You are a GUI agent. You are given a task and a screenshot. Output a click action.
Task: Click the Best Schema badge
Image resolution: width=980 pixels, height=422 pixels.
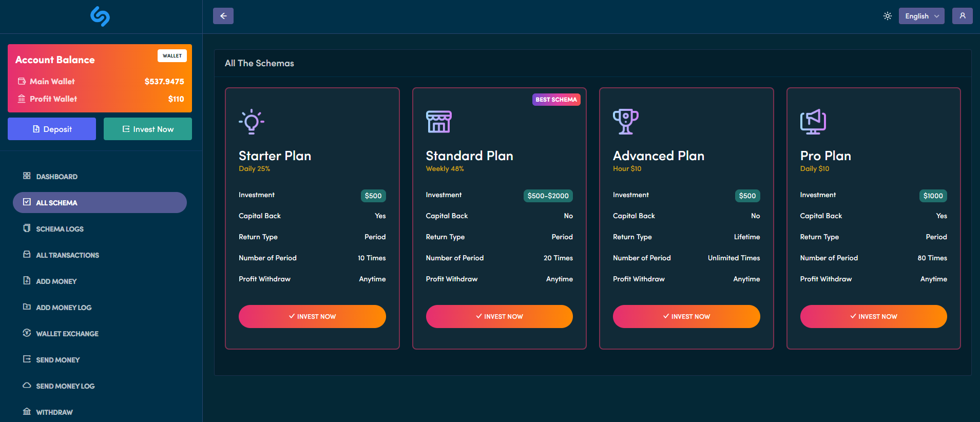(556, 100)
